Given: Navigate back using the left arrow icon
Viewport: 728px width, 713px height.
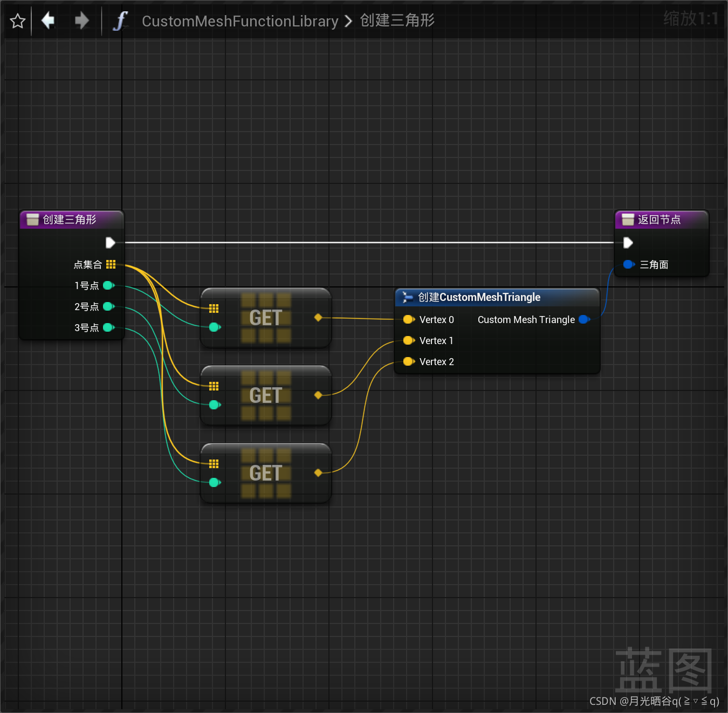Looking at the screenshot, I should (47, 20).
